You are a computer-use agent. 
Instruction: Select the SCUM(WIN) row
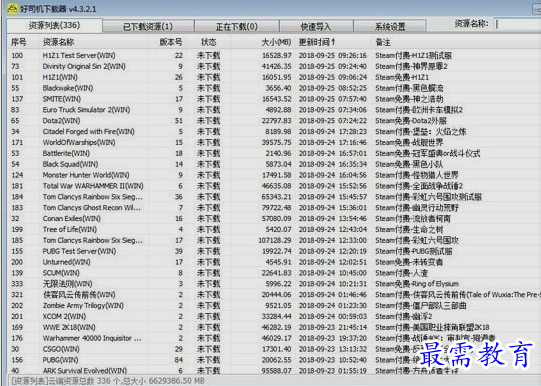click(274, 273)
